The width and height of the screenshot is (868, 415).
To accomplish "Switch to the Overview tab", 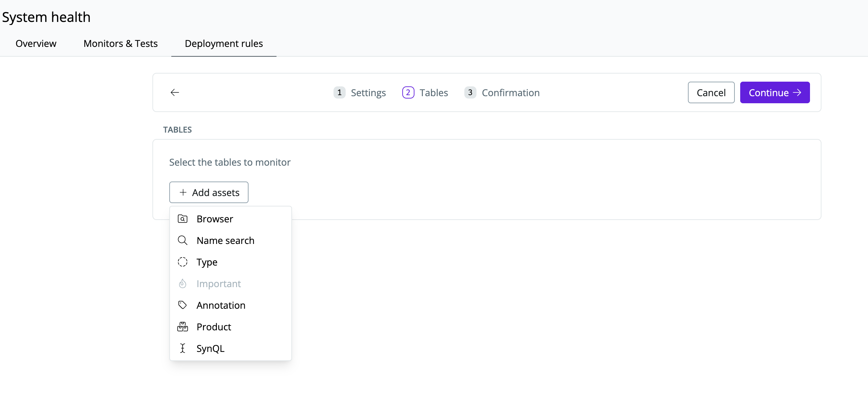I will point(36,44).
